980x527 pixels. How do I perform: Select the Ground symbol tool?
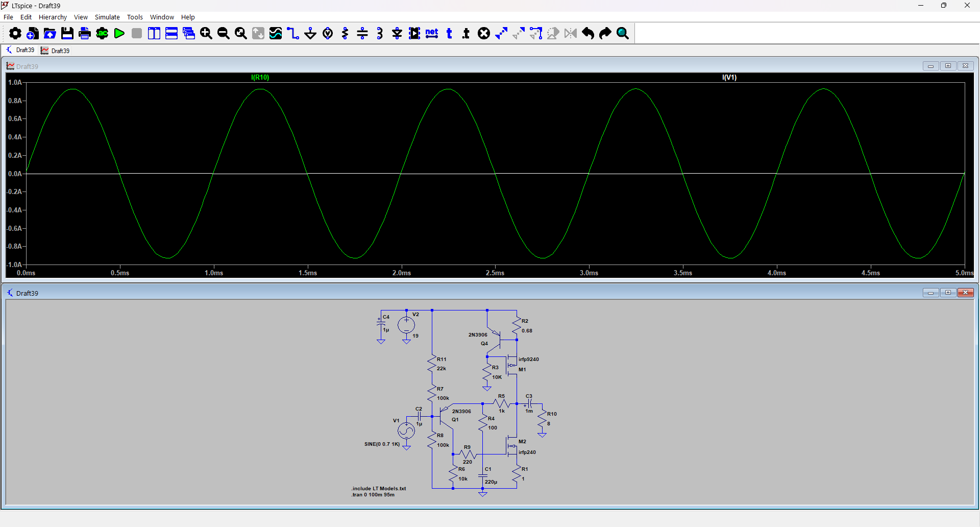pyautogui.click(x=310, y=34)
